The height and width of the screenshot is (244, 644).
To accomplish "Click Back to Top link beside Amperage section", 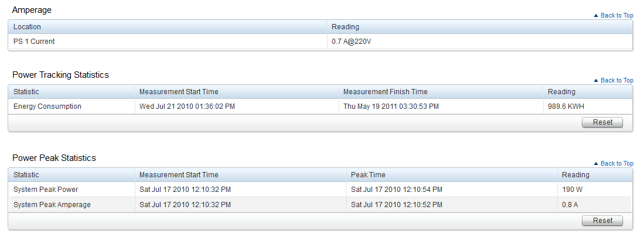I will tap(616, 16).
